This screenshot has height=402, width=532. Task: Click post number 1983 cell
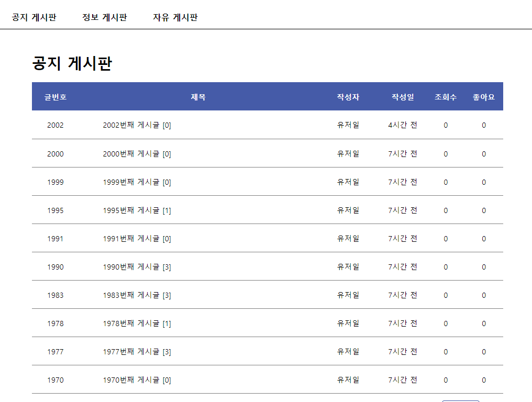click(x=56, y=295)
